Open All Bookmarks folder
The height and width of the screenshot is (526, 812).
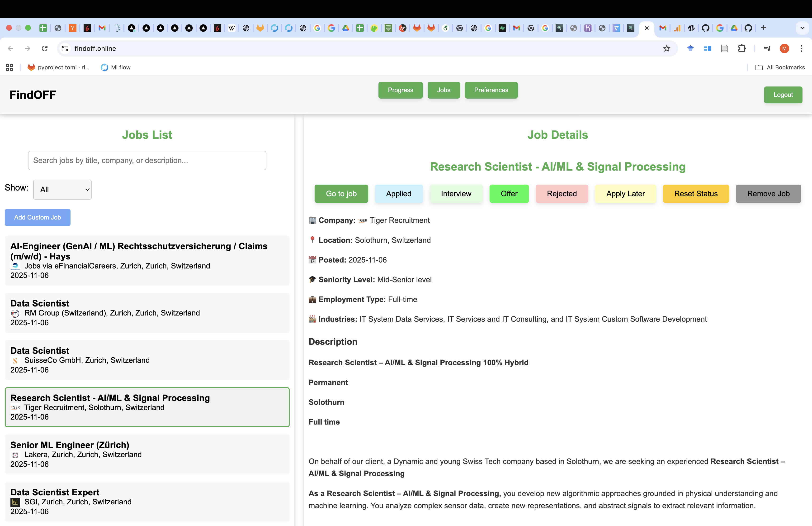780,67
